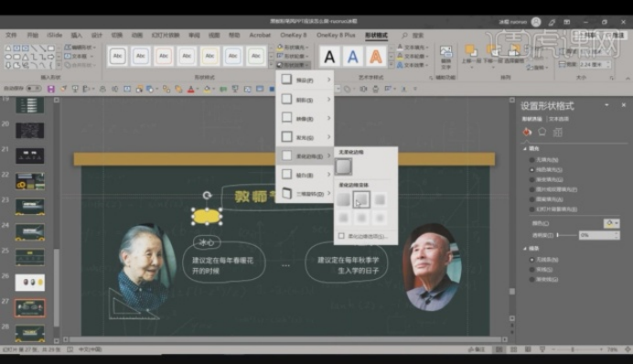Viewport: 633px width, 364px height.
Task: Select the 纯色填充 radio button
Action: click(531, 170)
